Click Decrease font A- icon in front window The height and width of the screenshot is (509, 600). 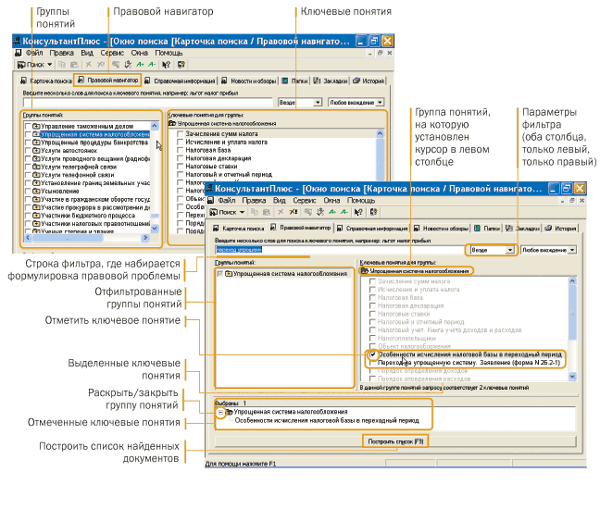(x=345, y=212)
